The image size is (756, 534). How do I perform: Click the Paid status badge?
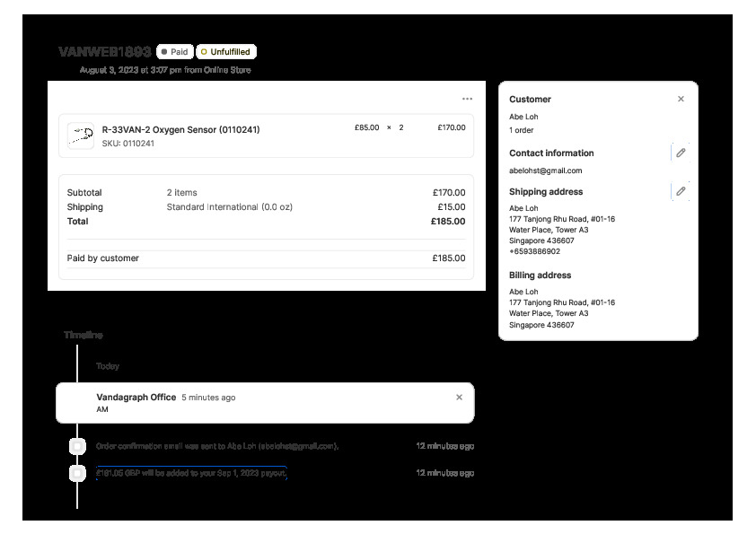174,52
